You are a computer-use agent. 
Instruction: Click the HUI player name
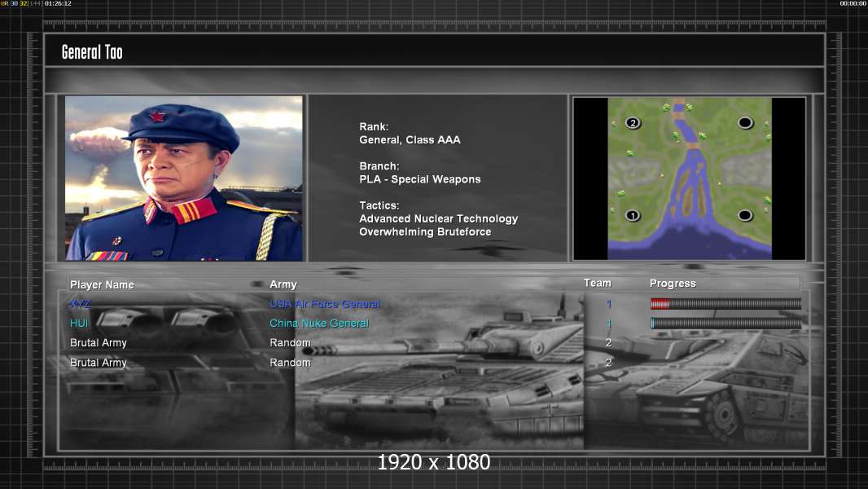coord(79,323)
